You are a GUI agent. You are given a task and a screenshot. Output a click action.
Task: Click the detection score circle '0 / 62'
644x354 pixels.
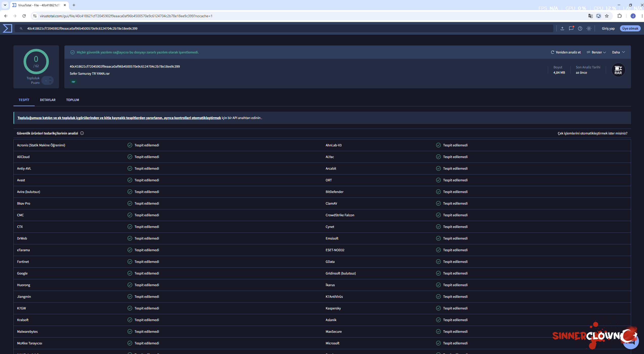[x=36, y=62]
